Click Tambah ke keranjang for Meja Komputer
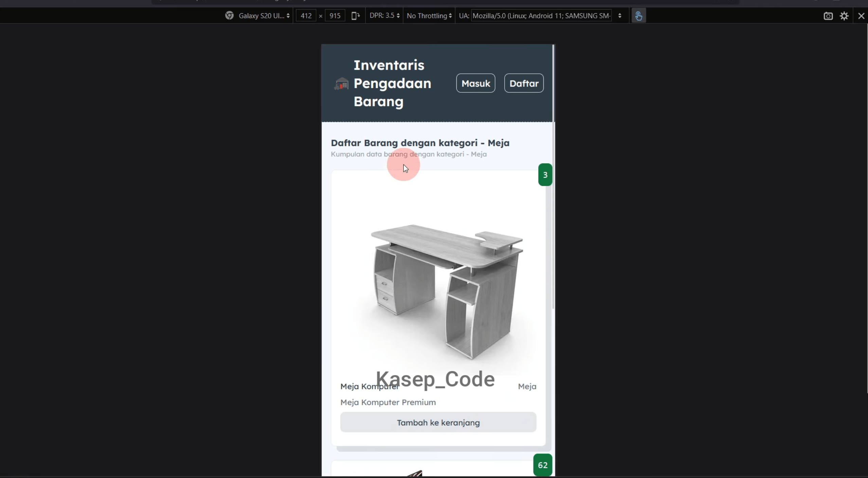This screenshot has height=478, width=868. [438, 422]
